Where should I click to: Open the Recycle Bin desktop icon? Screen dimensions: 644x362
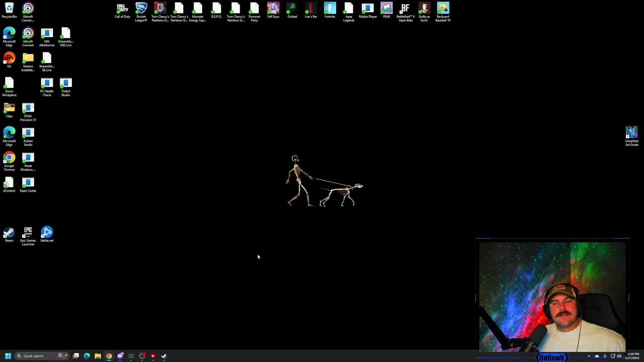(x=9, y=11)
